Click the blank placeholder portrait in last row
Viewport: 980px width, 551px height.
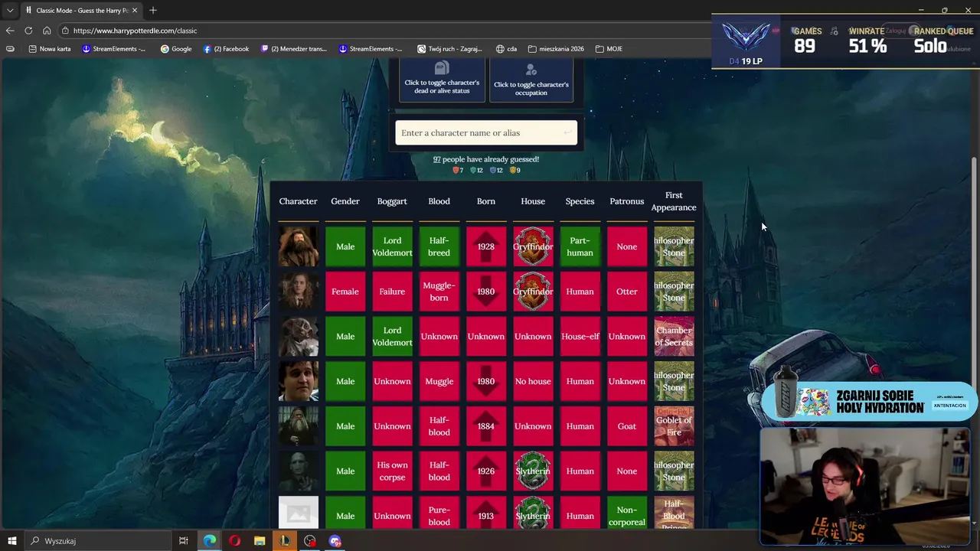298,513
